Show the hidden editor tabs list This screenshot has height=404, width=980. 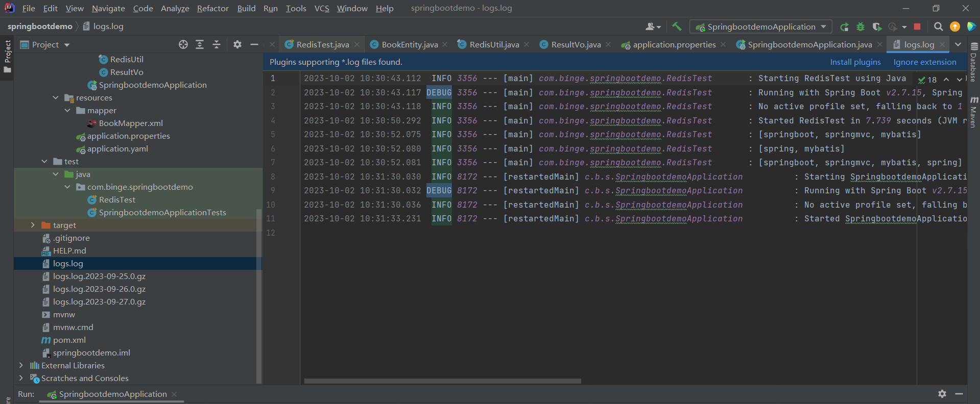click(958, 44)
